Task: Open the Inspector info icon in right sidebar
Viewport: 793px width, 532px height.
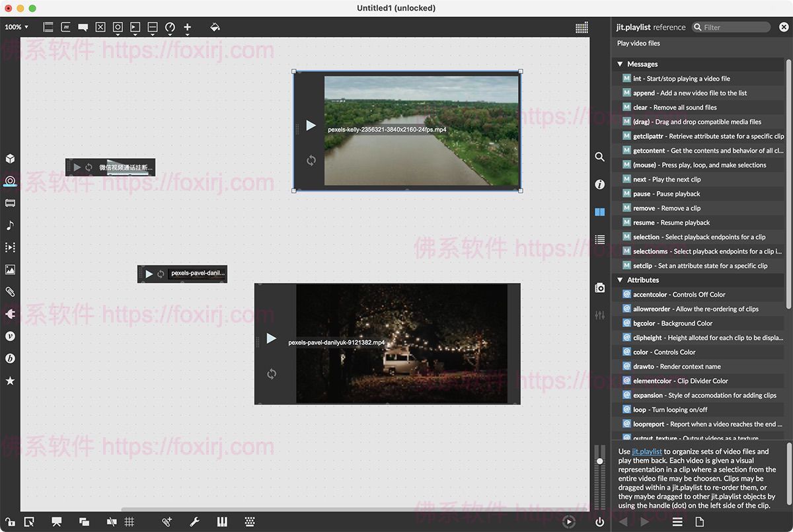Action: point(599,184)
